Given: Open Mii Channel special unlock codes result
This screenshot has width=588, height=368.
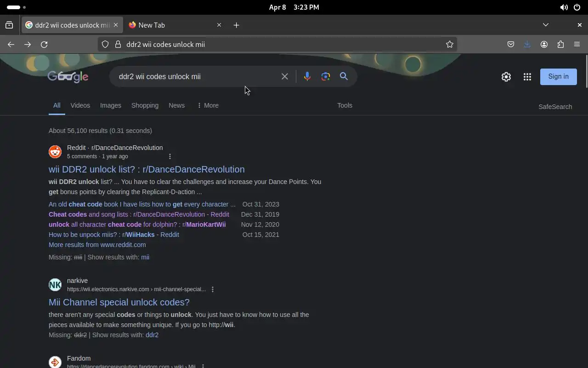Looking at the screenshot, I should point(119,302).
